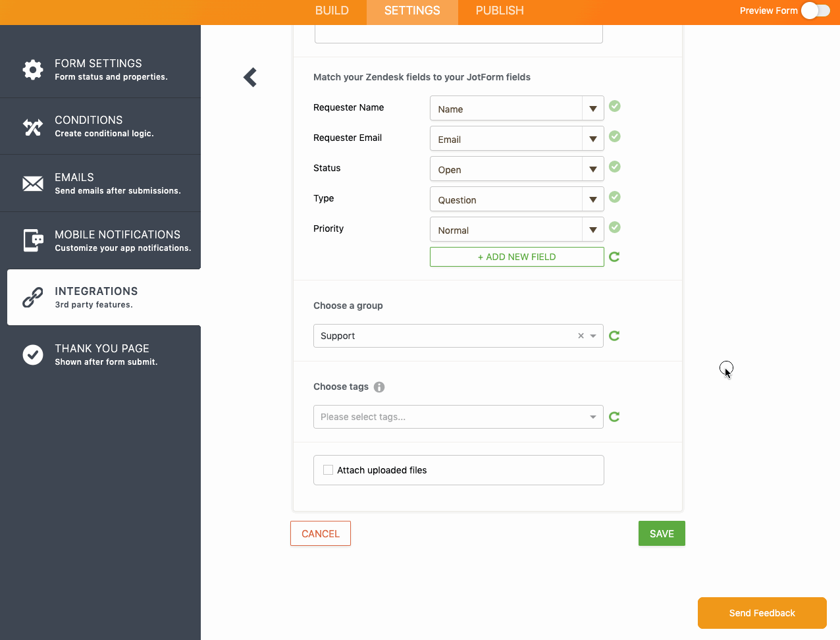Open the Type dropdown showing Question
Viewport: 840px width, 640px height.
pos(516,200)
